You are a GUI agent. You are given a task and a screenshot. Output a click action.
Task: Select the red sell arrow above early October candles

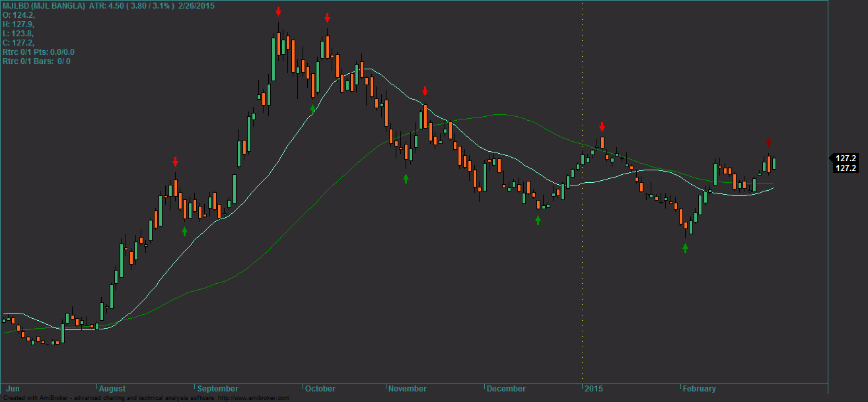pos(328,19)
